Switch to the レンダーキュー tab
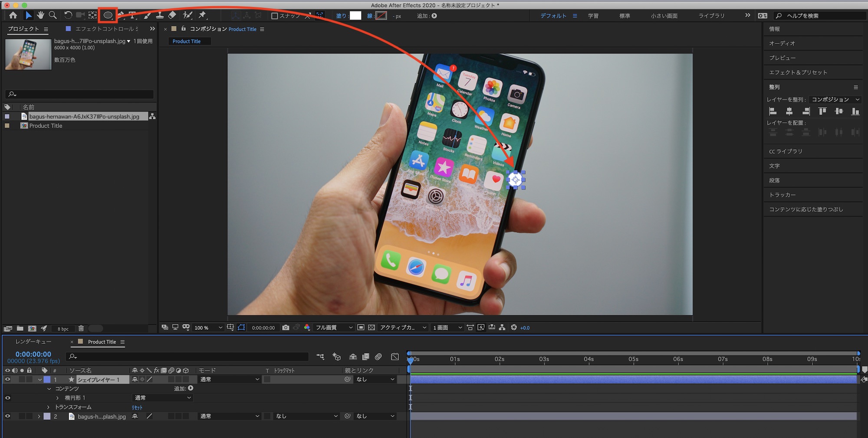Image resolution: width=868 pixels, height=438 pixels. coord(33,342)
